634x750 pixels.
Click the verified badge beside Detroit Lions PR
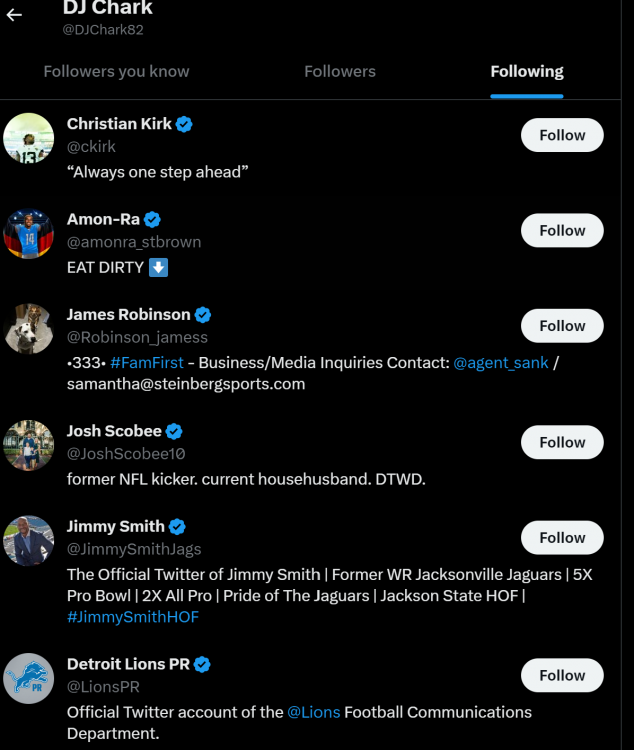(202, 664)
